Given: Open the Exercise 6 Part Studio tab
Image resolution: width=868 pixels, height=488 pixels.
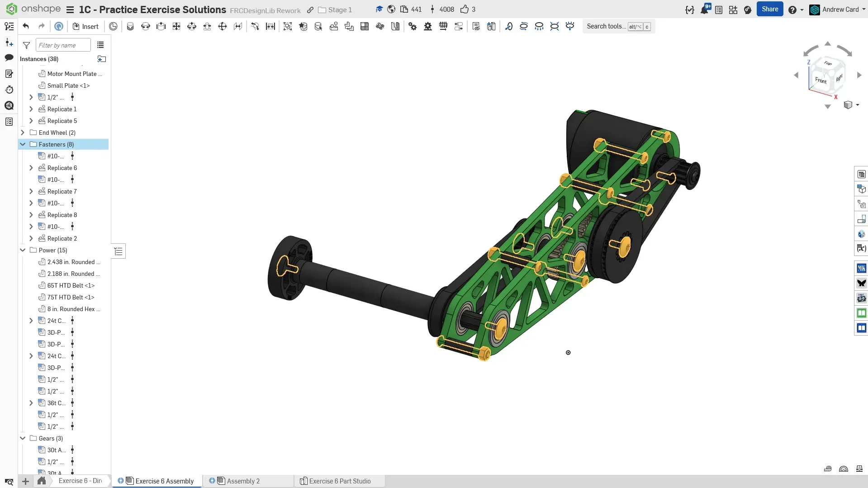Looking at the screenshot, I should pos(339,481).
